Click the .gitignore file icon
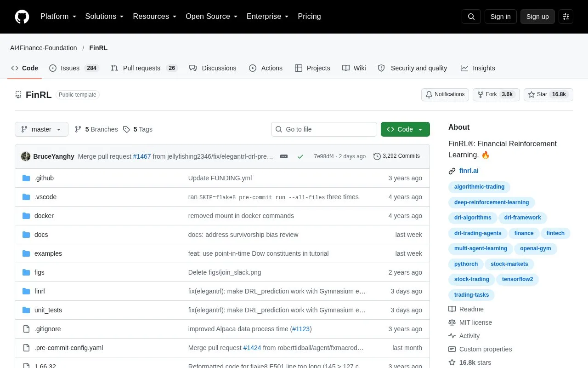Screen dimensions: 588x368 point(26,329)
